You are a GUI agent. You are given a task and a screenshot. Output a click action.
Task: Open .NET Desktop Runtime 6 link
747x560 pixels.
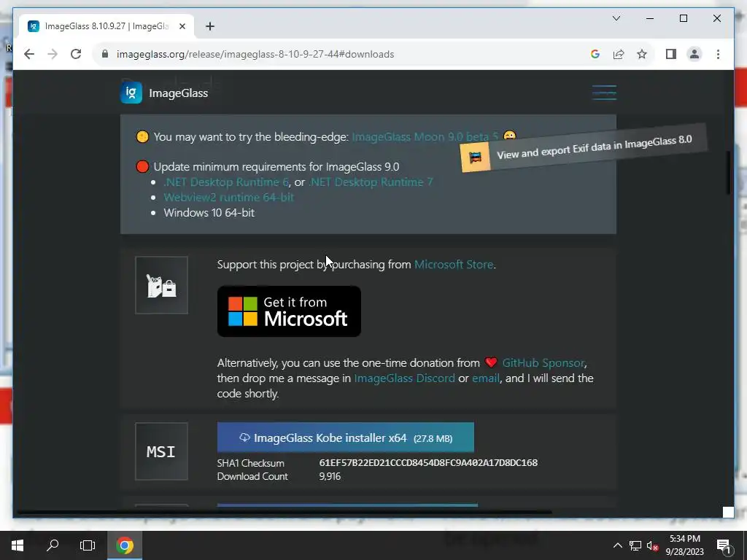tap(226, 182)
